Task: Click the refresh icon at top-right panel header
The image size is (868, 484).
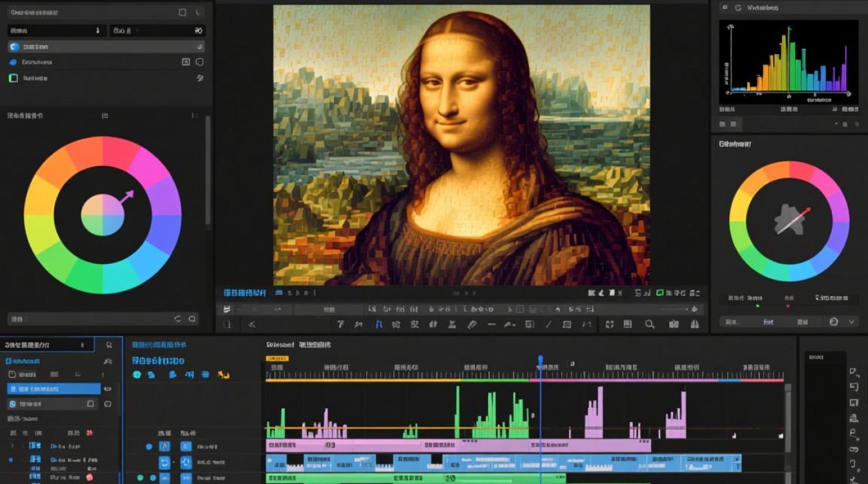Action: point(738,8)
